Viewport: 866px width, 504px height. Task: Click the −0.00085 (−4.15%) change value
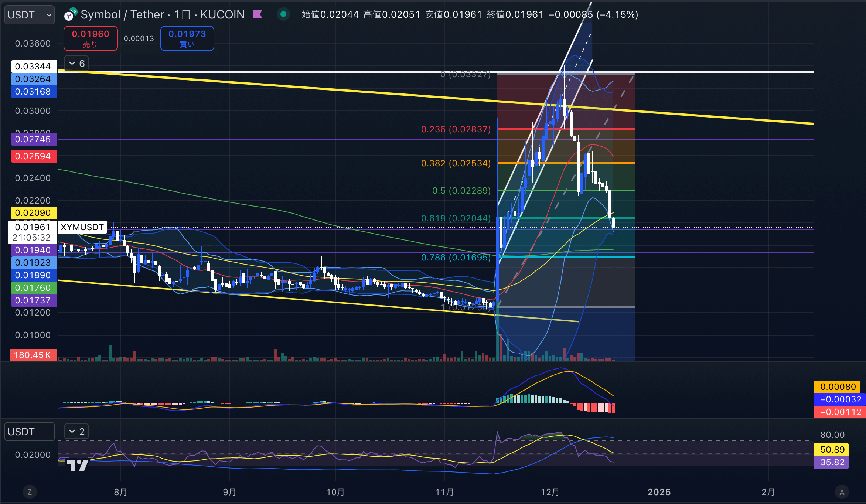[x=594, y=14]
